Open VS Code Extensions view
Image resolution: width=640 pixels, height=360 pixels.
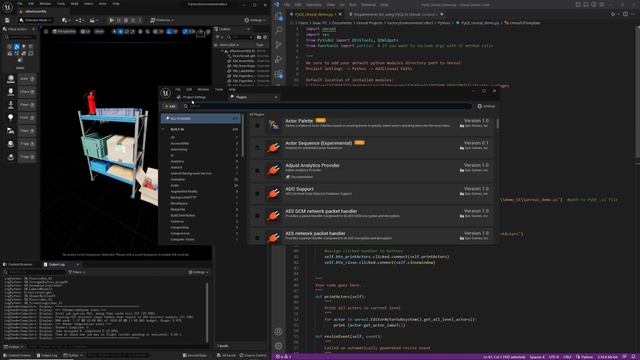tap(279, 74)
